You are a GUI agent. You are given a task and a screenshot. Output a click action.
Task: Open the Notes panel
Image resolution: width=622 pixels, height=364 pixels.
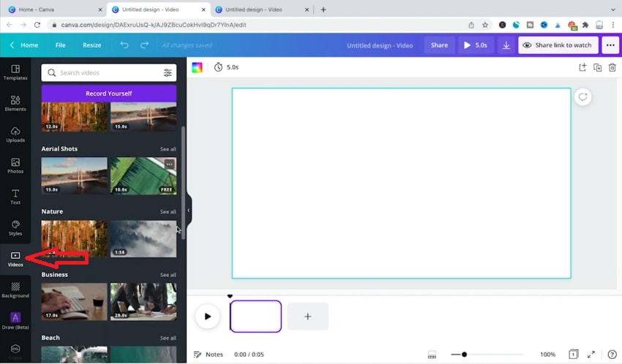coord(209,354)
